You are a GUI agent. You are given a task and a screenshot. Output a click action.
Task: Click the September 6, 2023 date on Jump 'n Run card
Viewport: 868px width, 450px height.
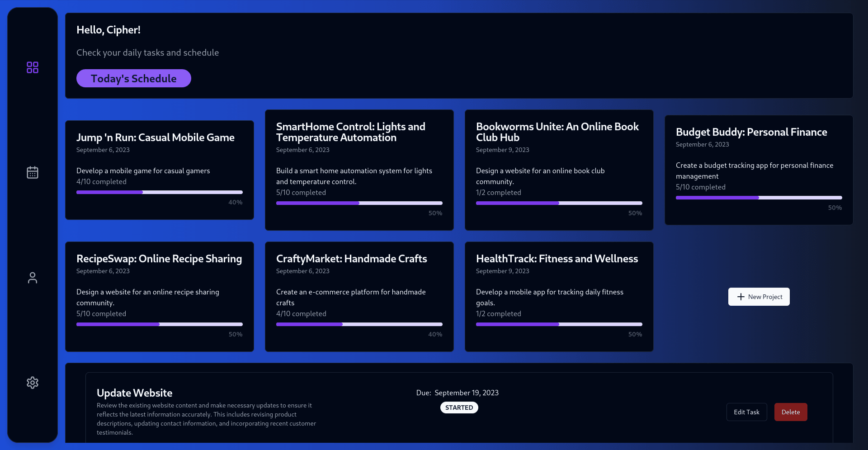point(103,150)
